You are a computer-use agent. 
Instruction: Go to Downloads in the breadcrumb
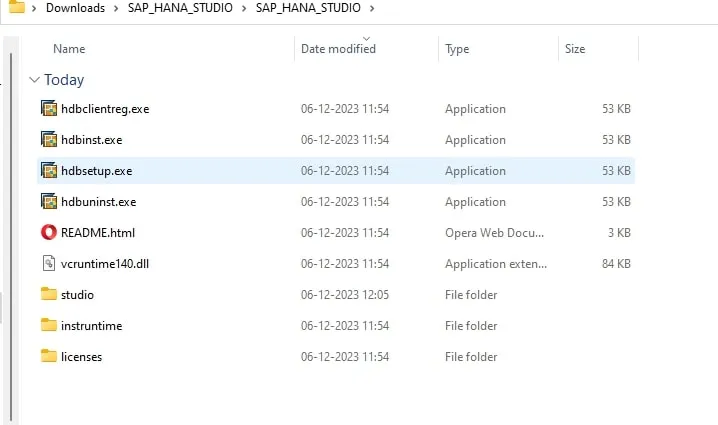coord(75,8)
